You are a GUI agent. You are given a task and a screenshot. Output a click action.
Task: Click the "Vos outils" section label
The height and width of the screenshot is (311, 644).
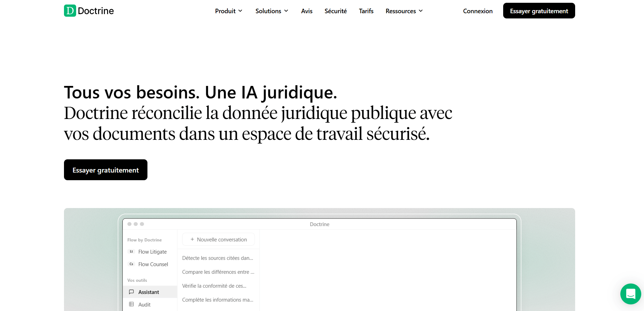click(x=137, y=280)
